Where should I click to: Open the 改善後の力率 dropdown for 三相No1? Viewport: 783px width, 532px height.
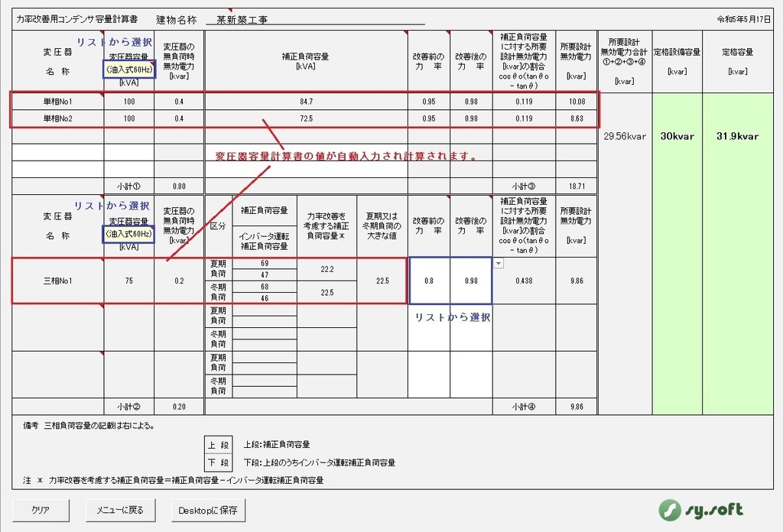point(498,263)
